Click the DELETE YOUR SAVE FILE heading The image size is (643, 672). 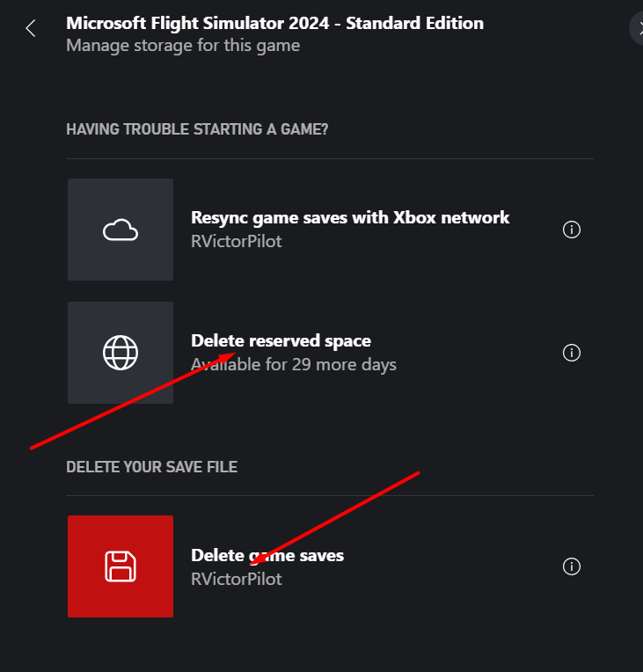(152, 467)
